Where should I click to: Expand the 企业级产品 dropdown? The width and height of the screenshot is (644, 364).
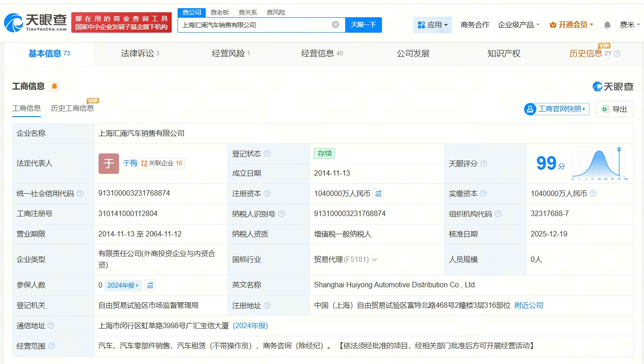(x=519, y=25)
